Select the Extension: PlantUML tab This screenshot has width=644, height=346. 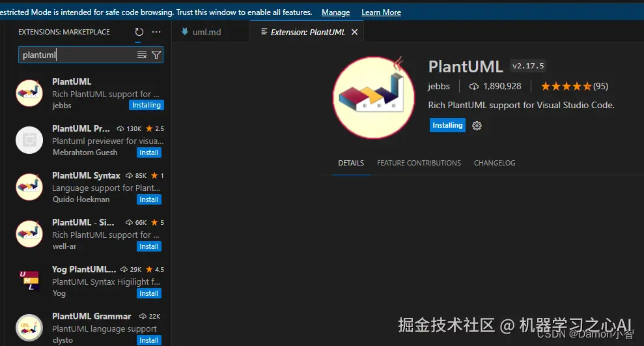(x=307, y=32)
